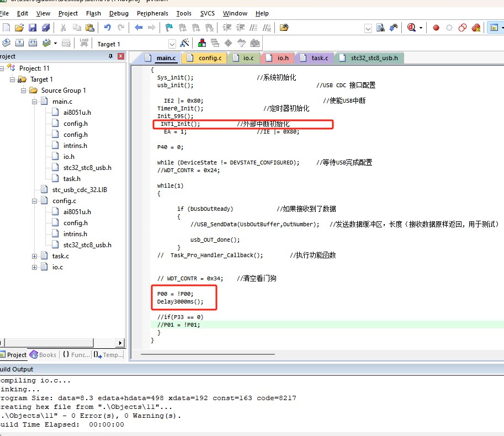504x436 pixels.
Task: Open the Flash menu
Action: [93, 13]
